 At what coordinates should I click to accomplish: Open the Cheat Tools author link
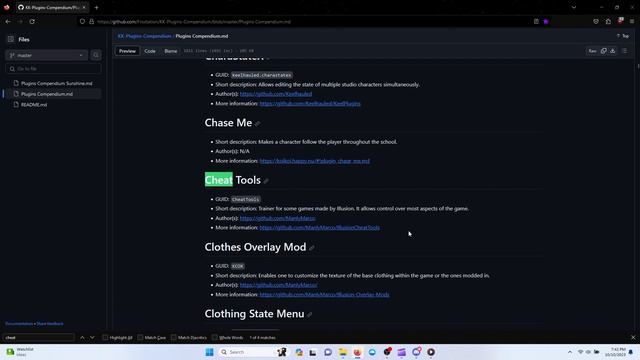click(278, 218)
